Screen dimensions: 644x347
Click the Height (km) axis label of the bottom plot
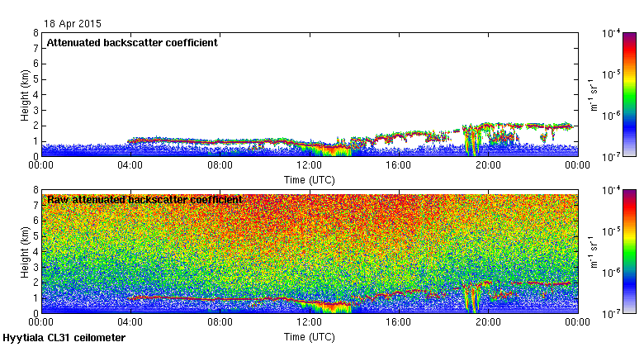[x=25, y=252]
